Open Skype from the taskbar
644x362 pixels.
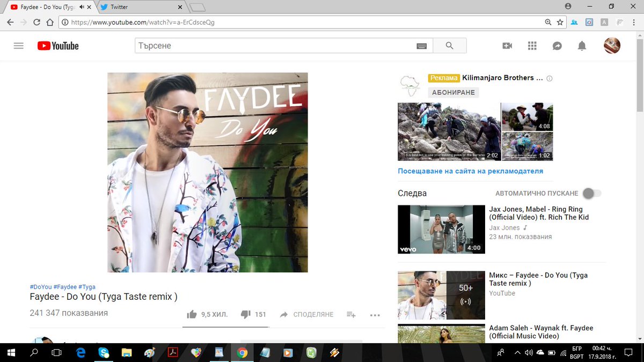(x=104, y=352)
